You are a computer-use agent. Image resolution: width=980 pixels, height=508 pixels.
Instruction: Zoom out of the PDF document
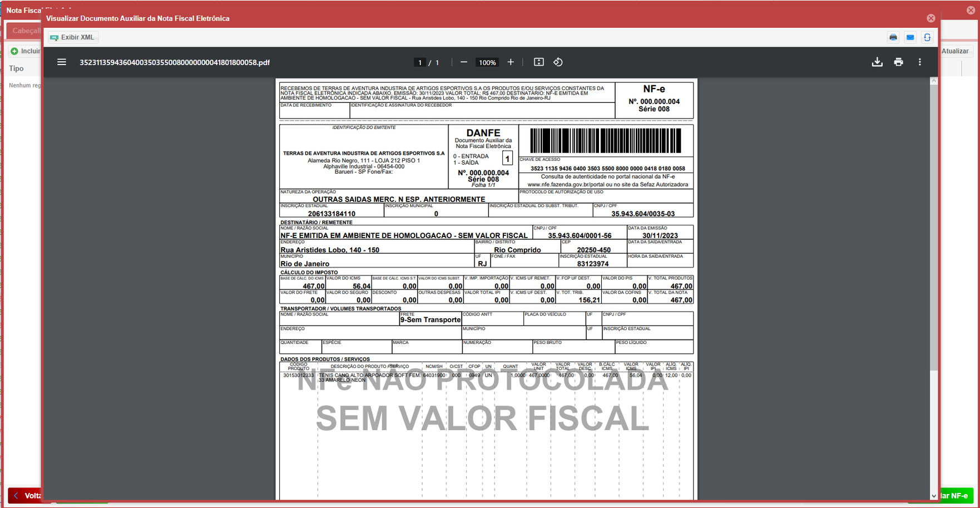pyautogui.click(x=464, y=62)
